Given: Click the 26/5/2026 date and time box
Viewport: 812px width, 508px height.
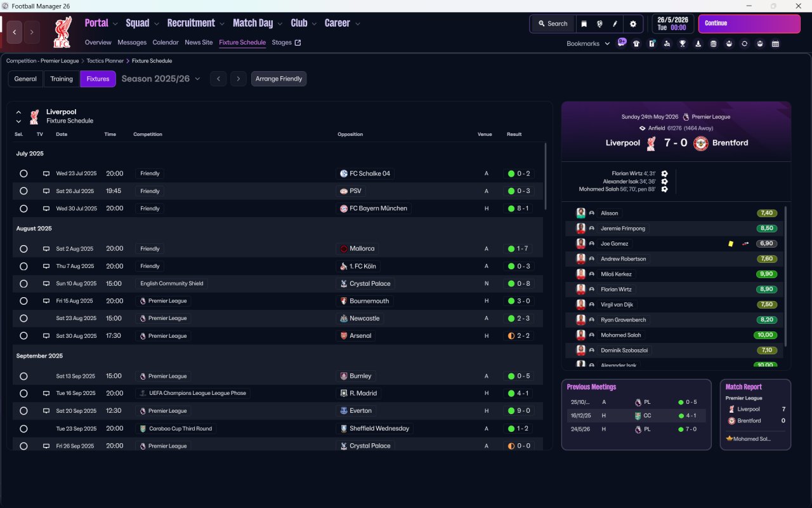Looking at the screenshot, I should coord(673,24).
